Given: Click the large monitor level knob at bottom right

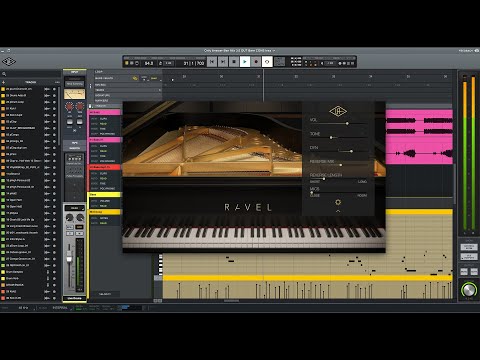Looking at the screenshot, I should pyautogui.click(x=468, y=290).
